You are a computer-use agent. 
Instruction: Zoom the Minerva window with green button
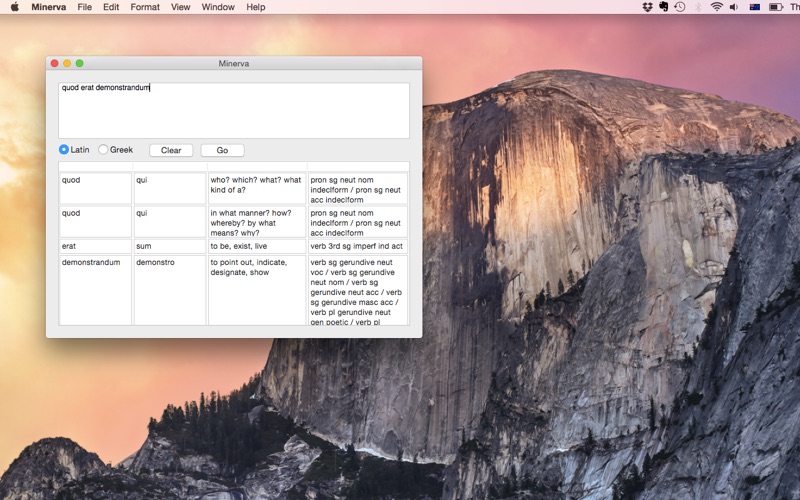click(x=80, y=63)
